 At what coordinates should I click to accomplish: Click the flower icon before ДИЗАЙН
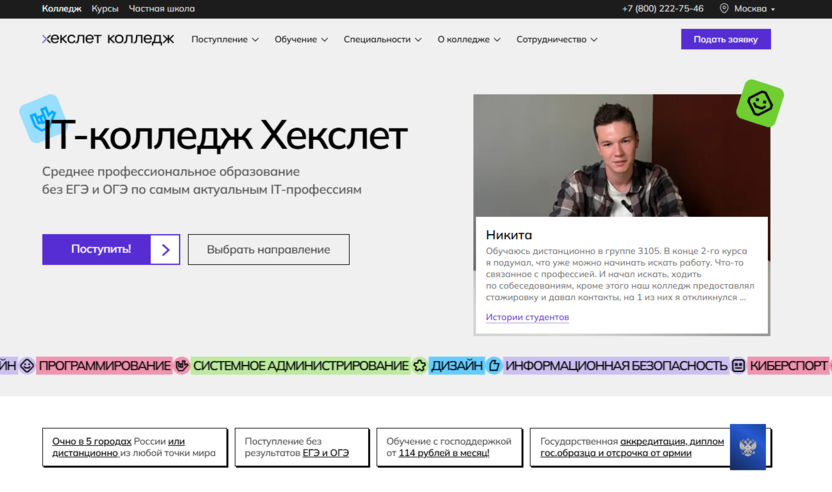[x=420, y=365]
